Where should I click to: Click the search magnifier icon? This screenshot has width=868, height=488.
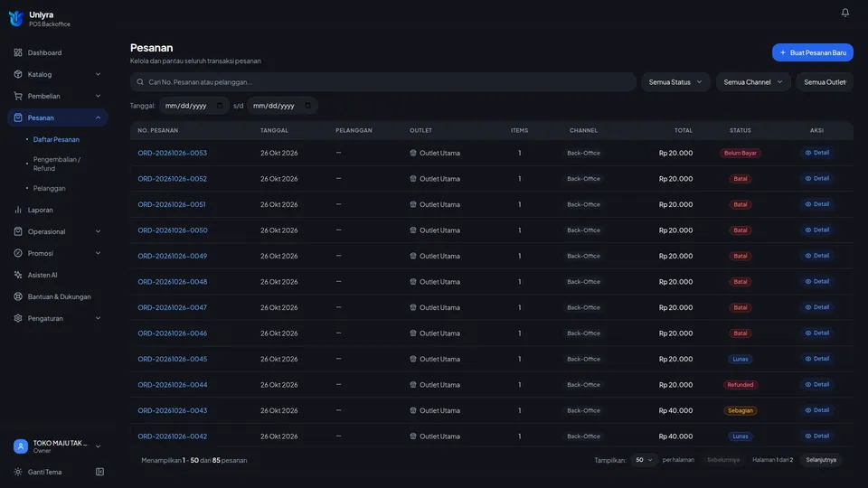[x=140, y=82]
